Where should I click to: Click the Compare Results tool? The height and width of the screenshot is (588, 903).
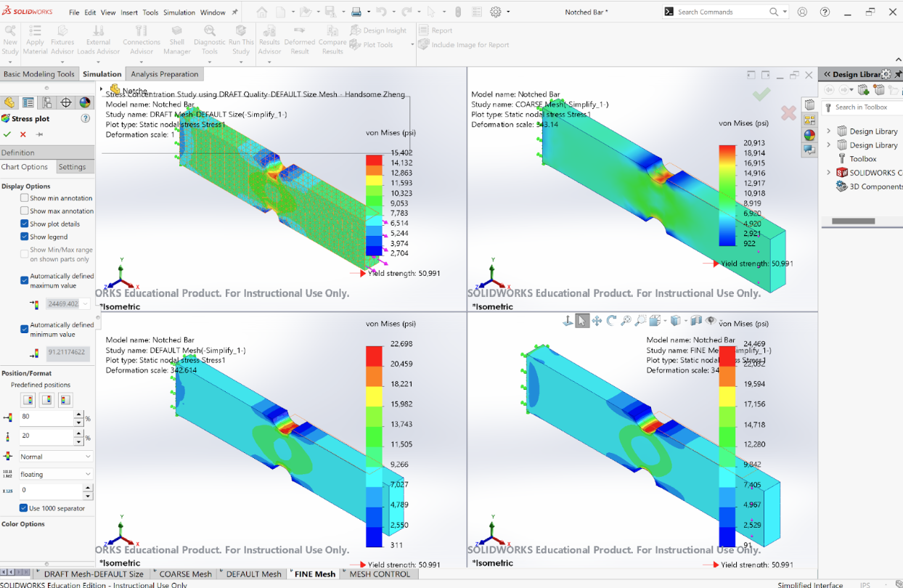(332, 40)
